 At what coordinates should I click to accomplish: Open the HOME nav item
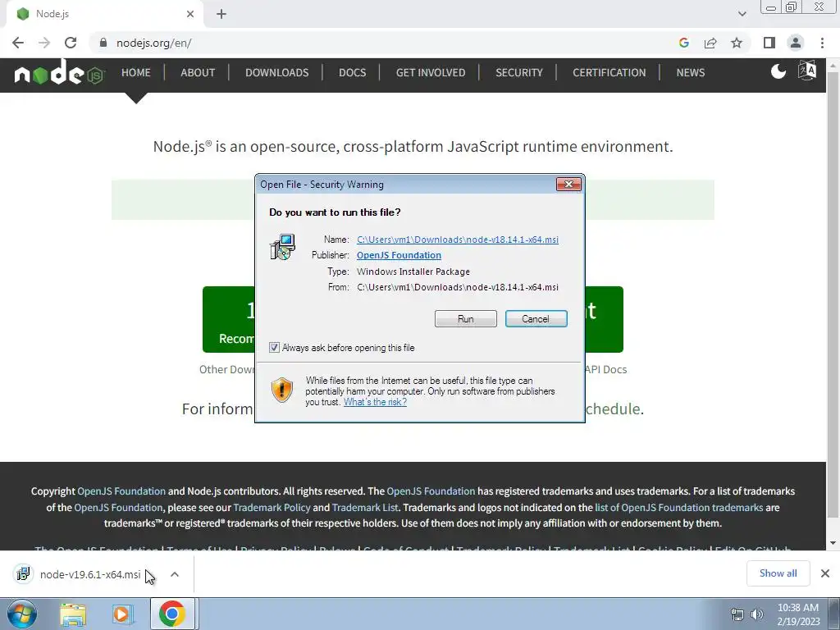(135, 72)
